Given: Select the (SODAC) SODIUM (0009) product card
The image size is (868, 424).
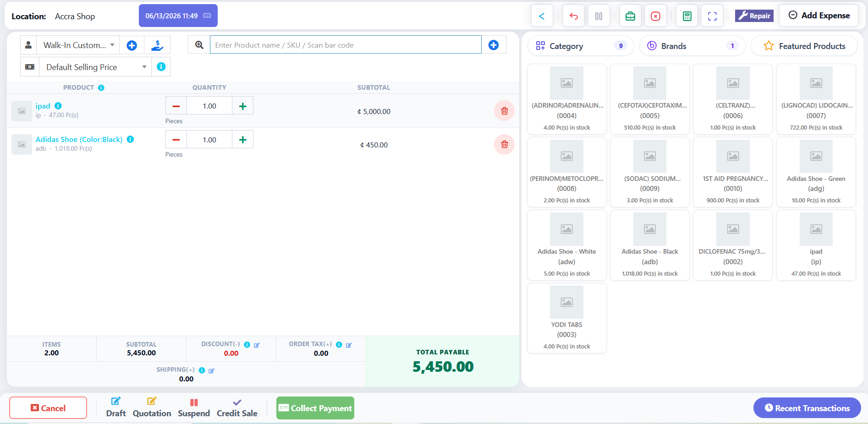Looking at the screenshot, I should pyautogui.click(x=650, y=172).
